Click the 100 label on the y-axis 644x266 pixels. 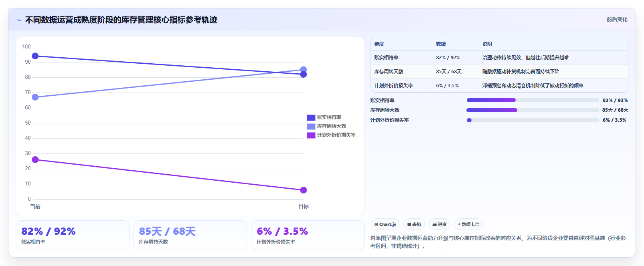pyautogui.click(x=26, y=47)
